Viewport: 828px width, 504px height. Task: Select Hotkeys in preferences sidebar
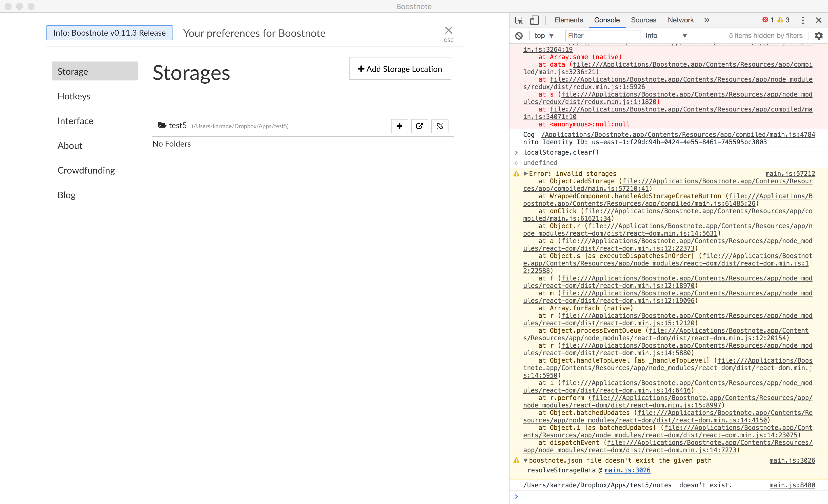pyautogui.click(x=74, y=96)
